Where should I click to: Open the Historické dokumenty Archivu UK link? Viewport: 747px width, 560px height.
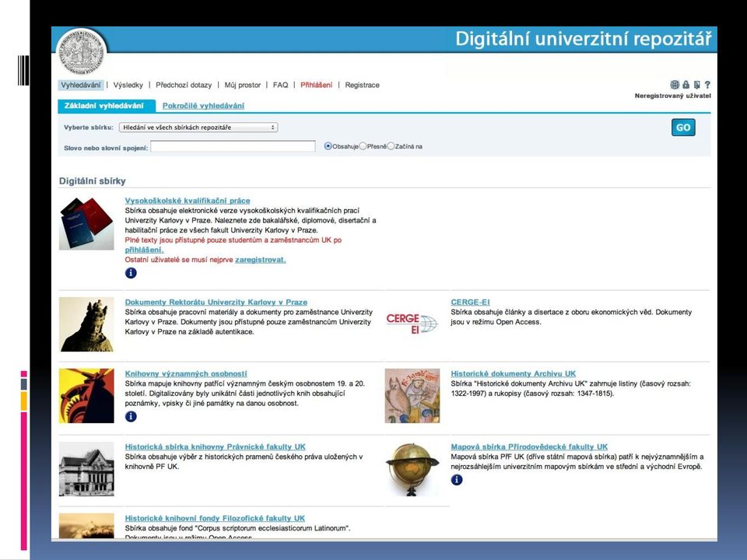coord(514,374)
